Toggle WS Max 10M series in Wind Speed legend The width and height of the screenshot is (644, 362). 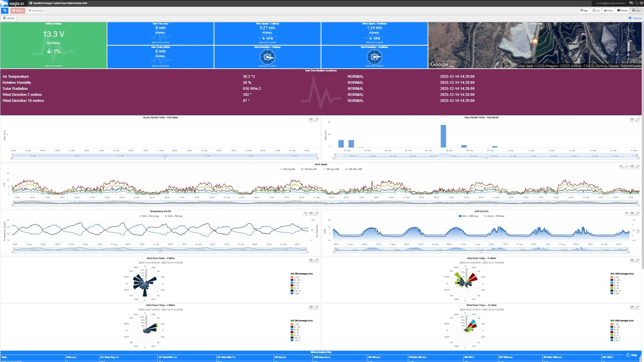[354, 169]
